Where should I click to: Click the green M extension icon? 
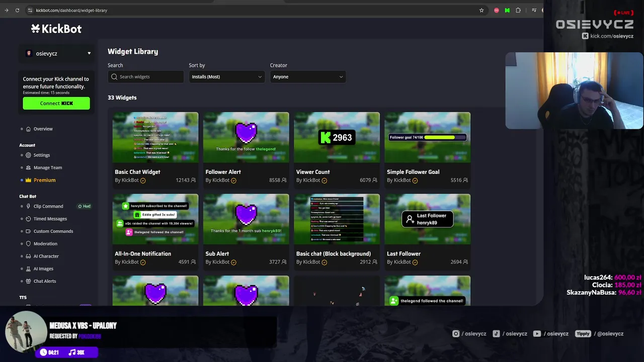pyautogui.click(x=507, y=10)
